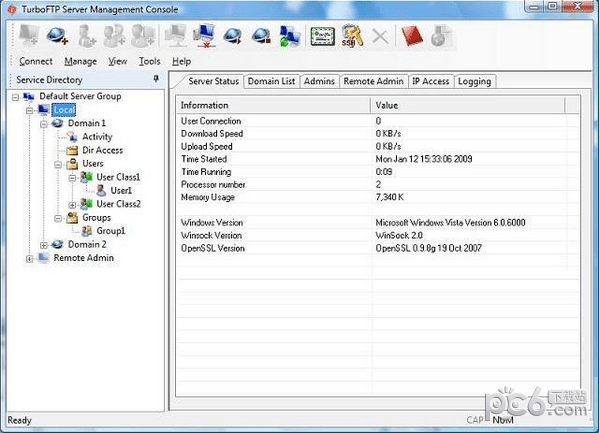Image resolution: width=600 pixels, height=433 pixels.
Task: Collapse the Groups tree node
Action: (58, 218)
